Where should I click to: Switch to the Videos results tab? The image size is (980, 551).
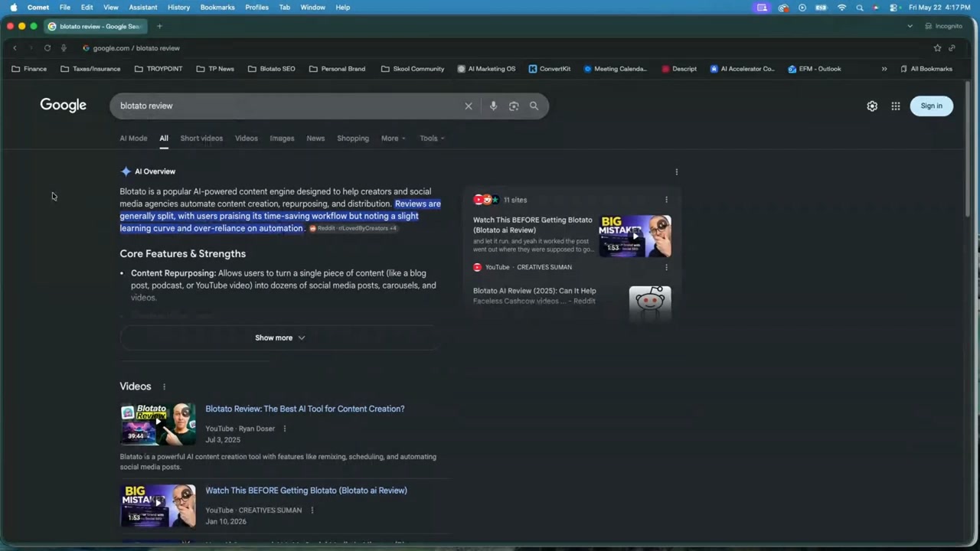(247, 139)
